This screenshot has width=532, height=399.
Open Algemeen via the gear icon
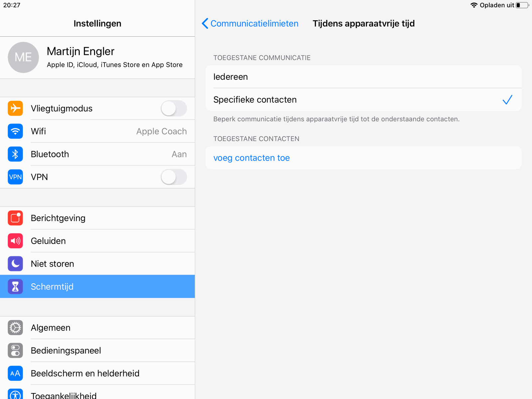coord(15,328)
